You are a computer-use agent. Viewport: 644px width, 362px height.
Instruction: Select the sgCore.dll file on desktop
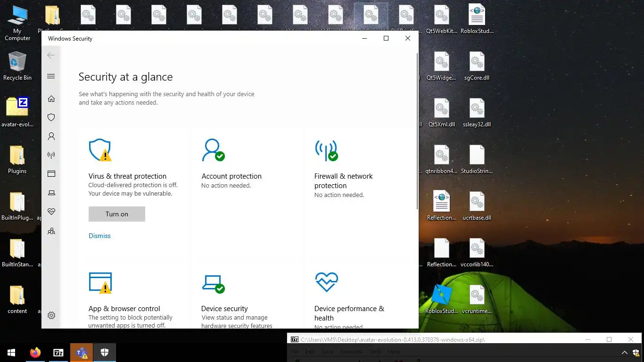coord(477,66)
